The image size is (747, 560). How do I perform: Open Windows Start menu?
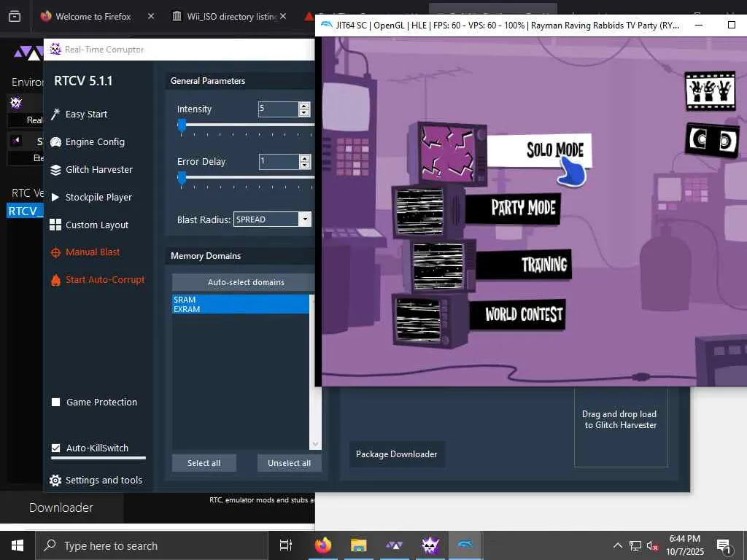coord(18,545)
